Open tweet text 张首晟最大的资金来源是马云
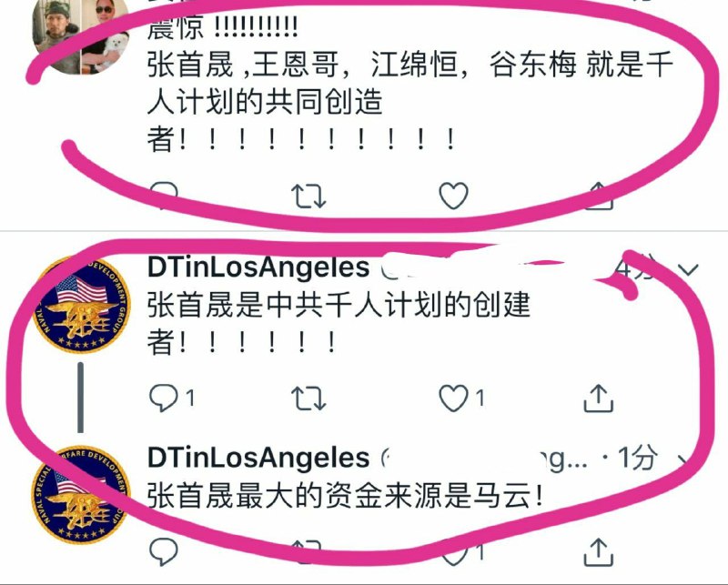728x585 pixels. (x=345, y=496)
